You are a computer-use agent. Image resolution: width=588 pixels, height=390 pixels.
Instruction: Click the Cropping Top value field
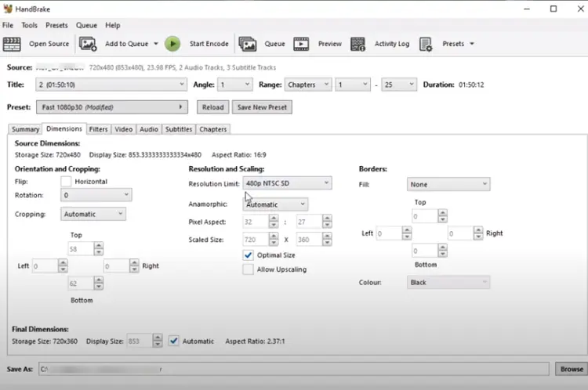[81, 249]
